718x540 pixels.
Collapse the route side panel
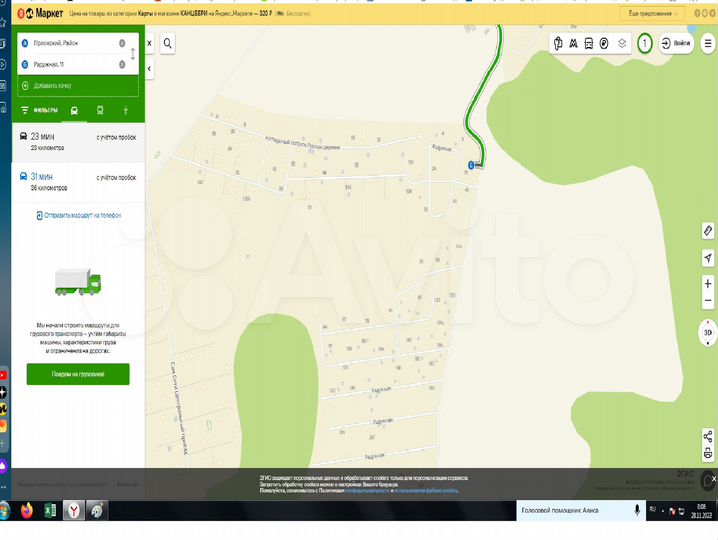(x=150, y=68)
